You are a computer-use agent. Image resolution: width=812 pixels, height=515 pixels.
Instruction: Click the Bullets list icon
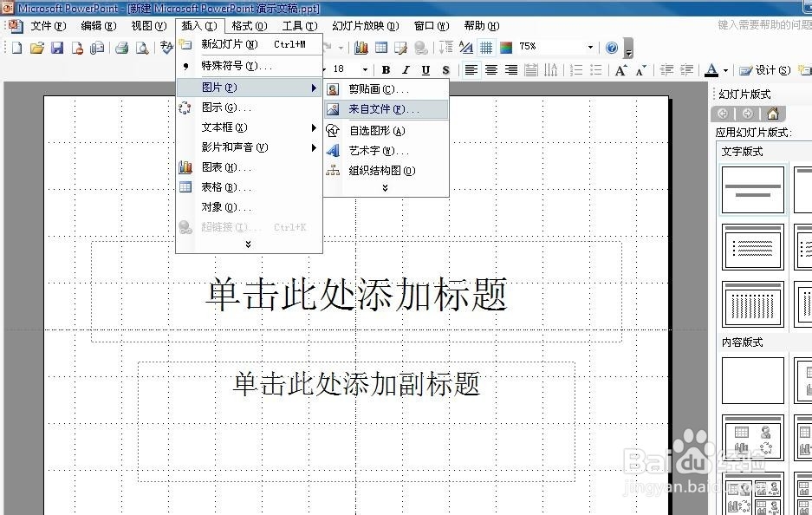pos(596,70)
